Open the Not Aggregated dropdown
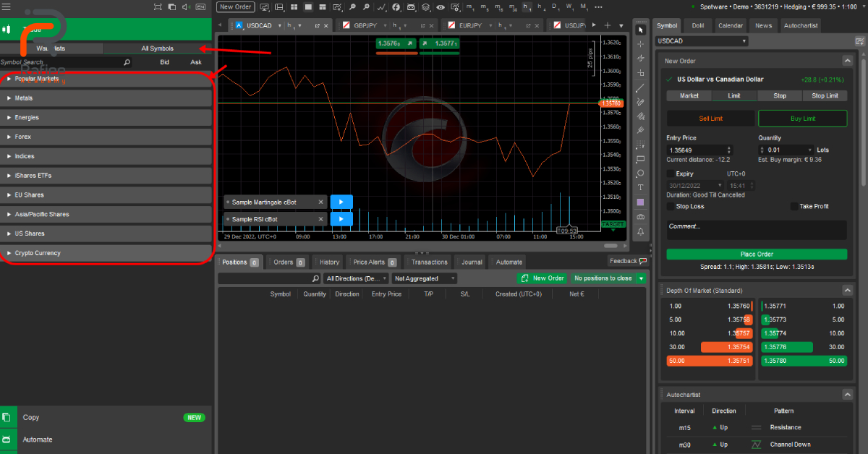 click(425, 278)
